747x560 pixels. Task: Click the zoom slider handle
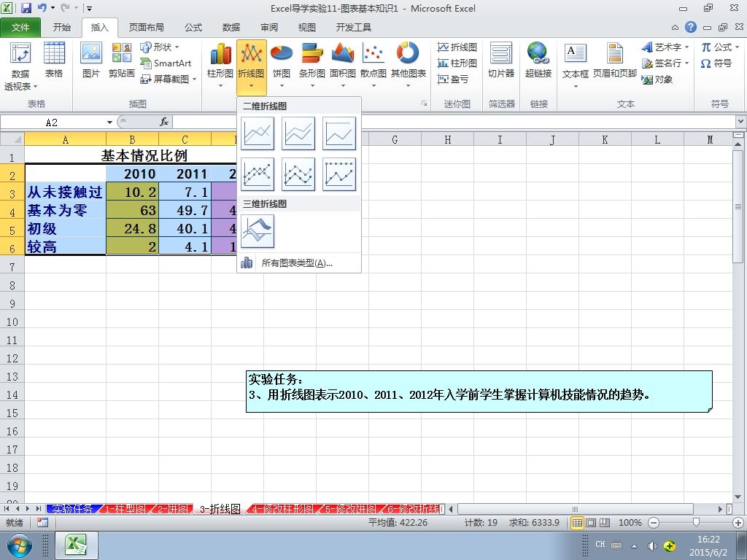696,522
